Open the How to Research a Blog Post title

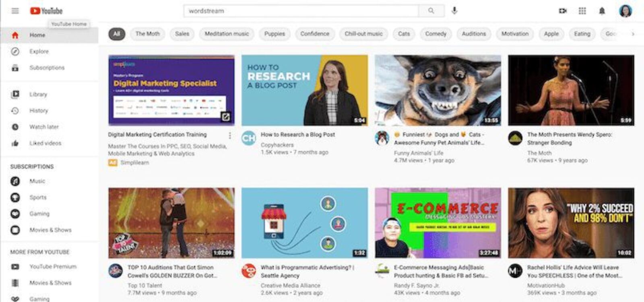pyautogui.click(x=298, y=135)
